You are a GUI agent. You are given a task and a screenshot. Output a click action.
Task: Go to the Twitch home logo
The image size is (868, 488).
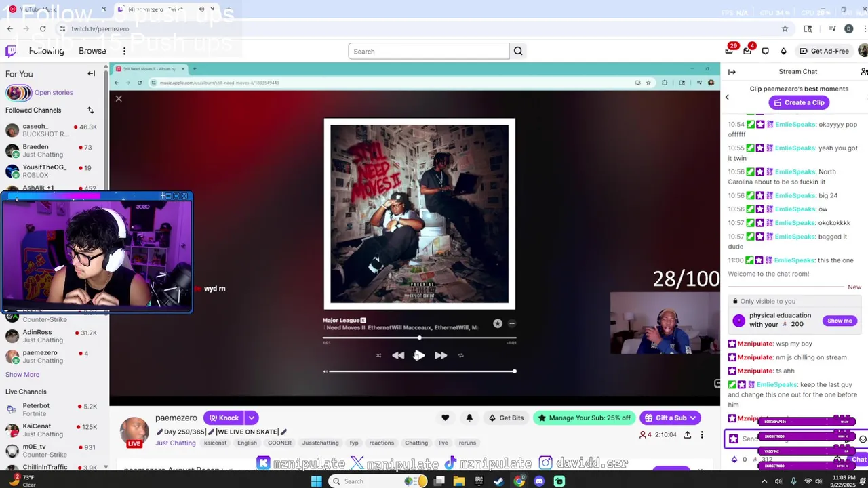[x=11, y=51]
